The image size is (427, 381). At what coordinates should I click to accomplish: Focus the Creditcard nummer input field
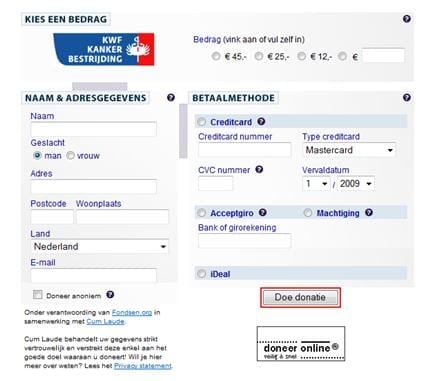[x=245, y=150]
